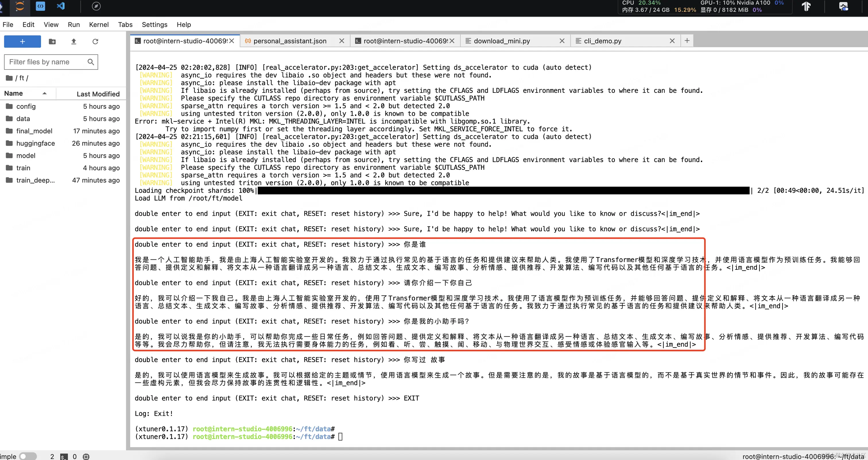Click the upload files icon
The image size is (868, 460).
tap(74, 41)
